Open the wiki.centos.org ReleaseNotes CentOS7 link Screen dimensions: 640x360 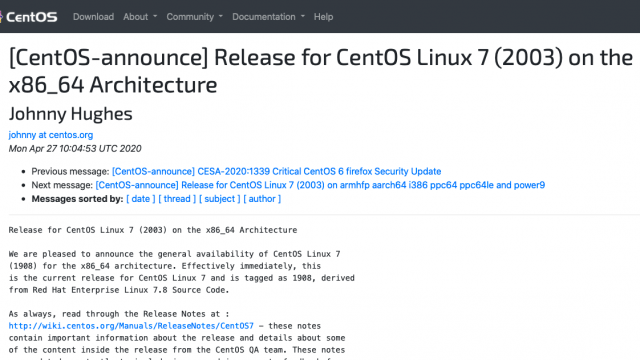click(131, 326)
